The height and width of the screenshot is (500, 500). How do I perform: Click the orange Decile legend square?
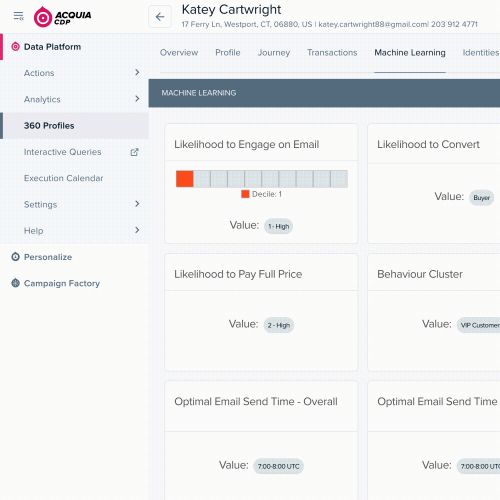click(245, 194)
